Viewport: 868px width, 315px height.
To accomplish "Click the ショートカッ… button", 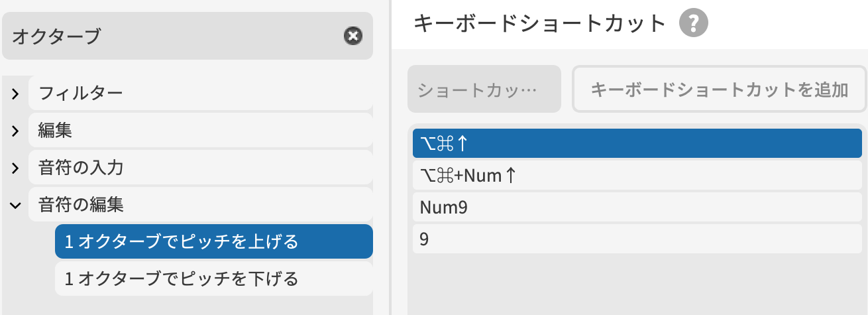I will (x=484, y=90).
